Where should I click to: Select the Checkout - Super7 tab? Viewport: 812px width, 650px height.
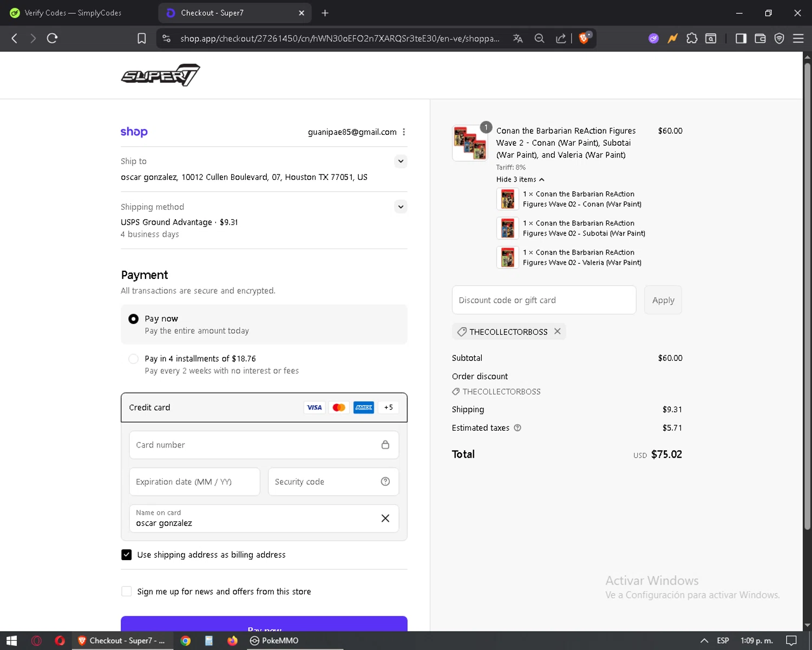click(235, 13)
